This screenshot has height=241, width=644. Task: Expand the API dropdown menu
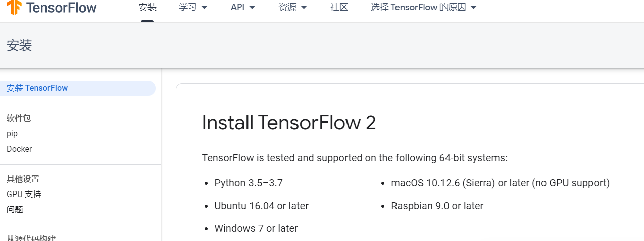[242, 7]
